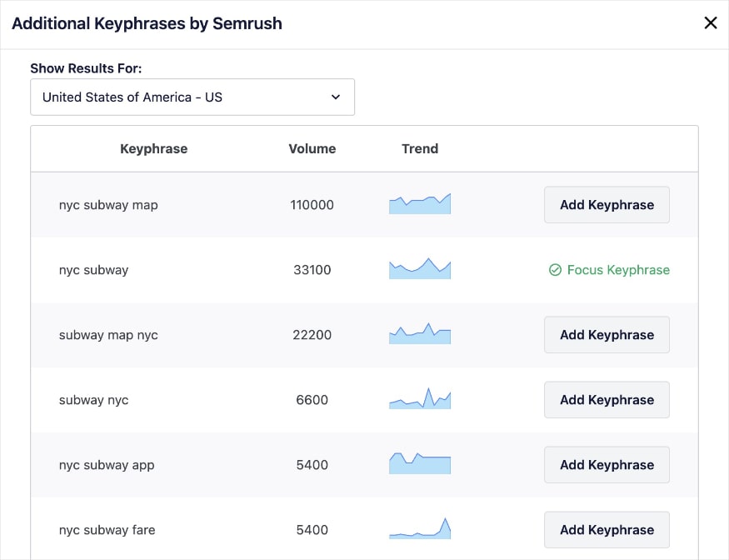Screen dimensions: 729x560
Task: Click the Focus Keyphrase label
Action: [618, 270]
